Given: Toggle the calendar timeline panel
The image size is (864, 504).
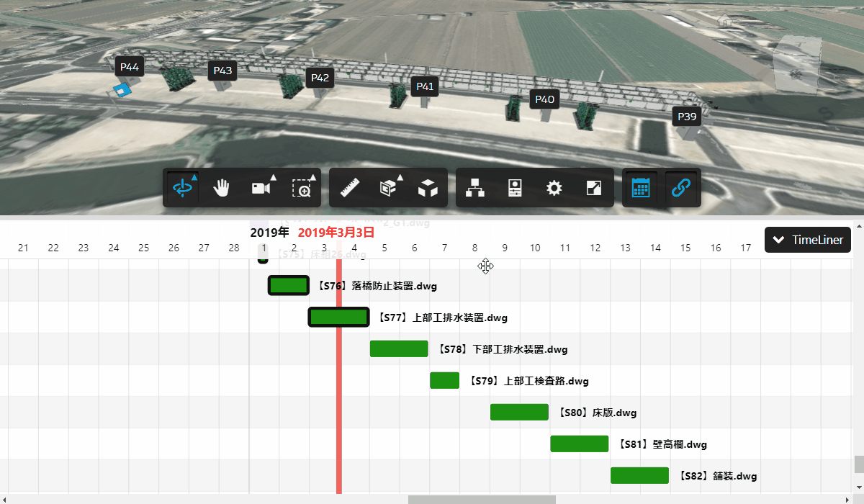Looking at the screenshot, I should [641, 189].
